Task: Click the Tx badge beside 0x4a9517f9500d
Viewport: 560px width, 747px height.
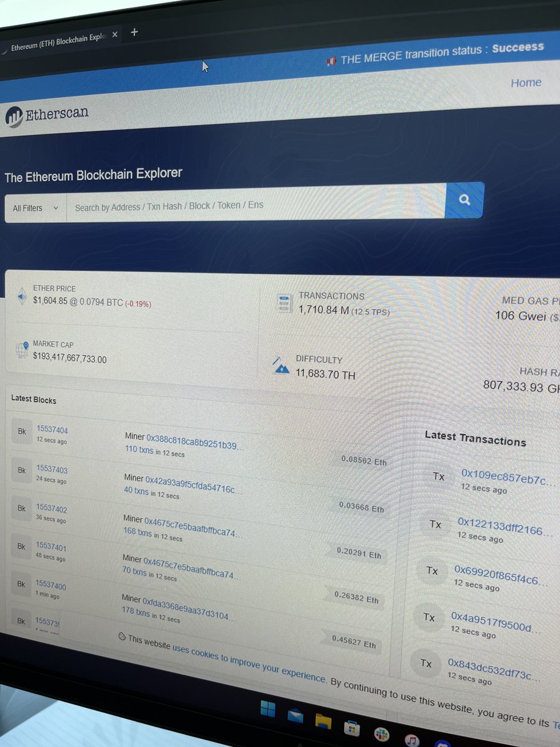Action: click(x=429, y=617)
